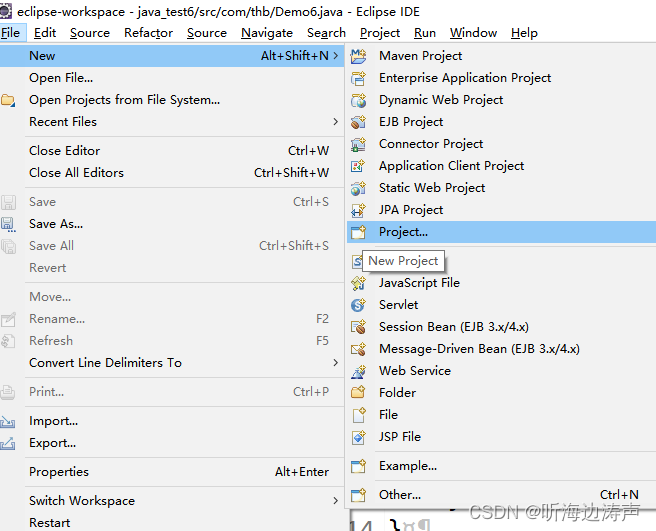Click the Web Service icon
The width and height of the screenshot is (656, 531).
click(x=358, y=371)
